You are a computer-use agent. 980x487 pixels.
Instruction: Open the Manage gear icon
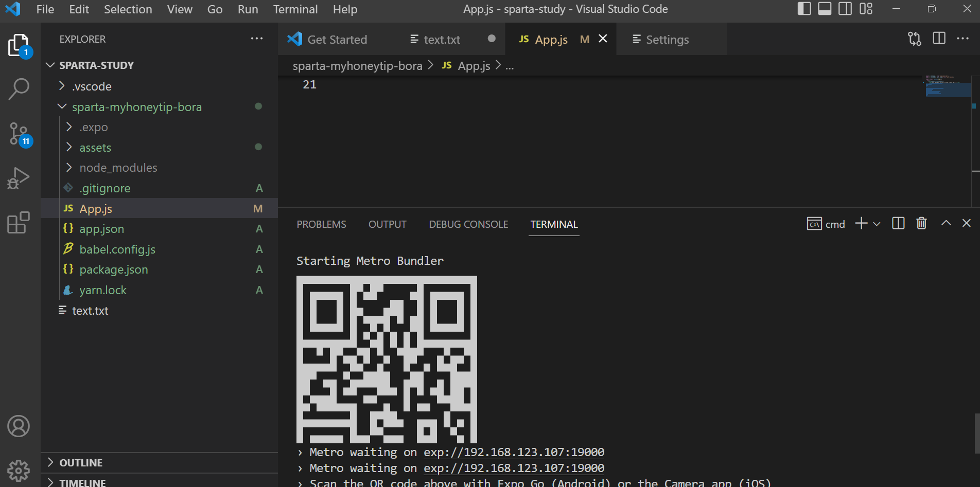coord(19,470)
